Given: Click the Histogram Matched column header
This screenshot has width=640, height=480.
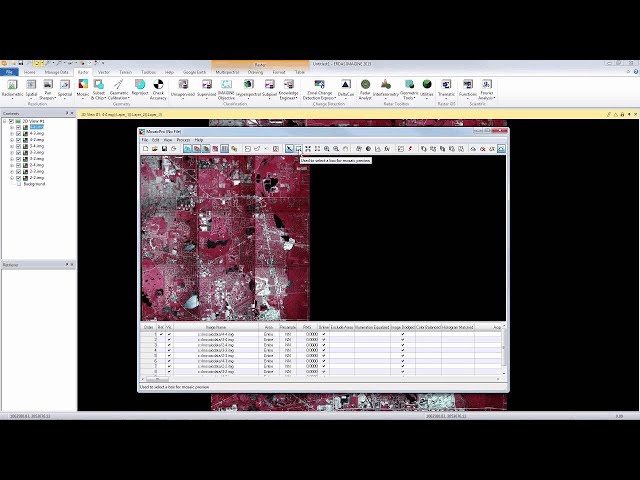Looking at the screenshot, I should pos(458,327).
